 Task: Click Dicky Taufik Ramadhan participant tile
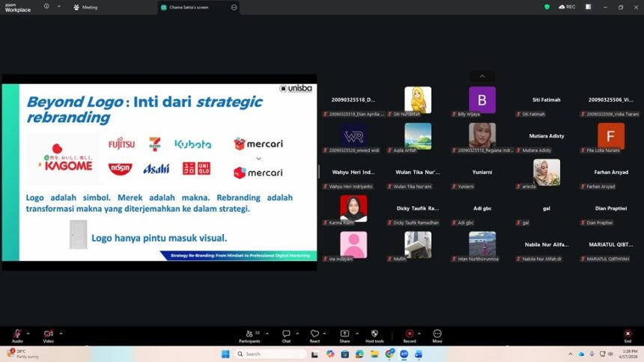(418, 209)
